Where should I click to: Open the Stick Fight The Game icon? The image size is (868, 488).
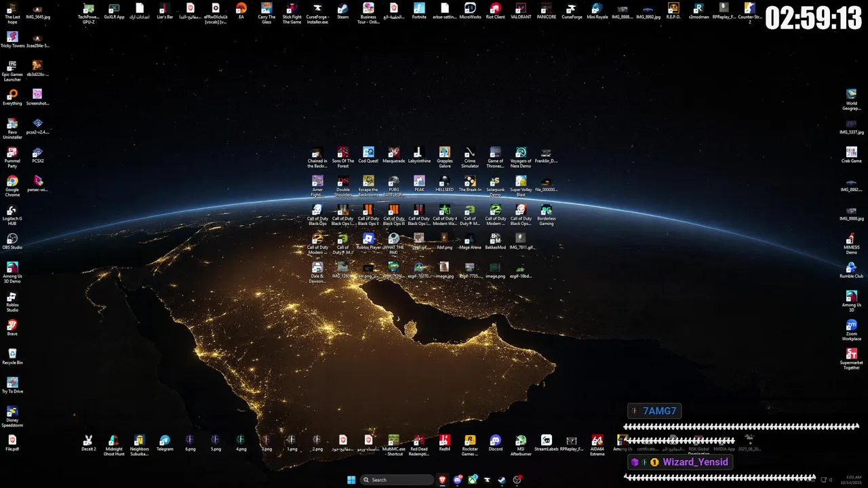[292, 13]
